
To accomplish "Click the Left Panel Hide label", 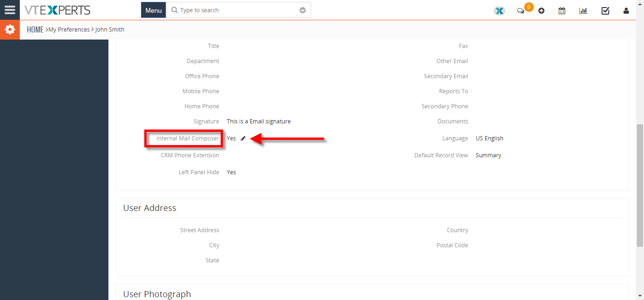I will pos(199,172).
